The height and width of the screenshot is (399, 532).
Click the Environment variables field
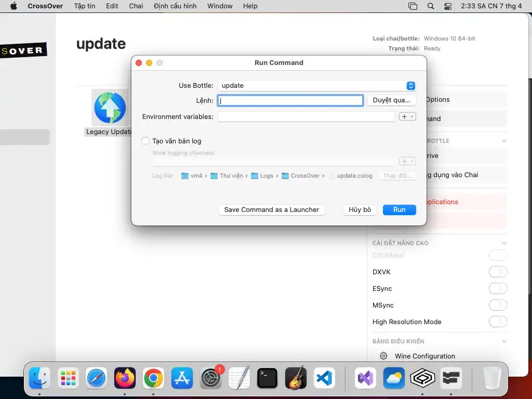(x=307, y=116)
